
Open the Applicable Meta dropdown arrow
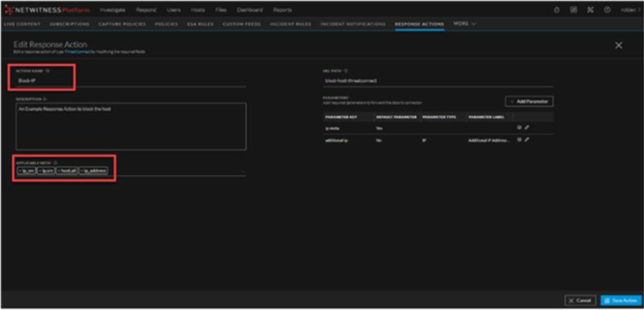click(243, 171)
